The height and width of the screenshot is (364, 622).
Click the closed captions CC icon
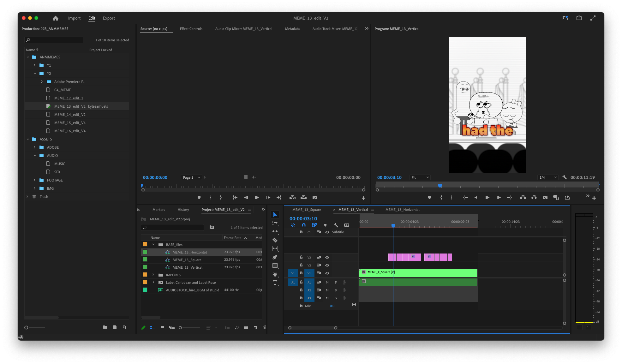pos(347,225)
